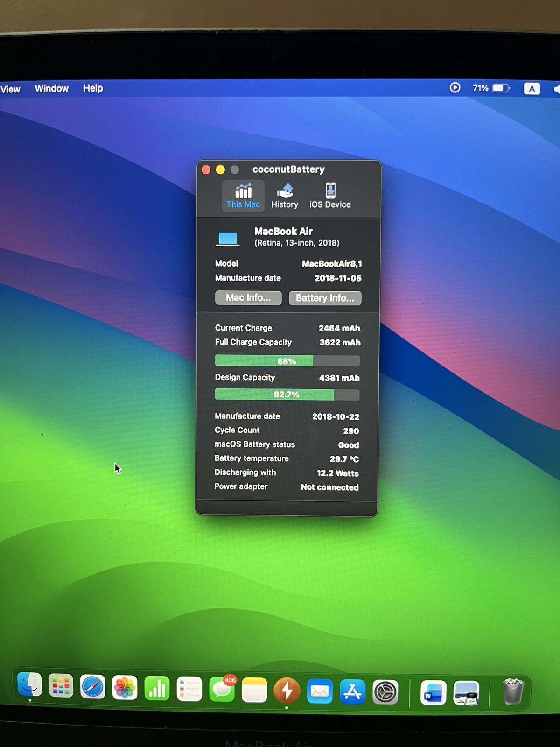Close the coconutBattery window

click(x=206, y=169)
